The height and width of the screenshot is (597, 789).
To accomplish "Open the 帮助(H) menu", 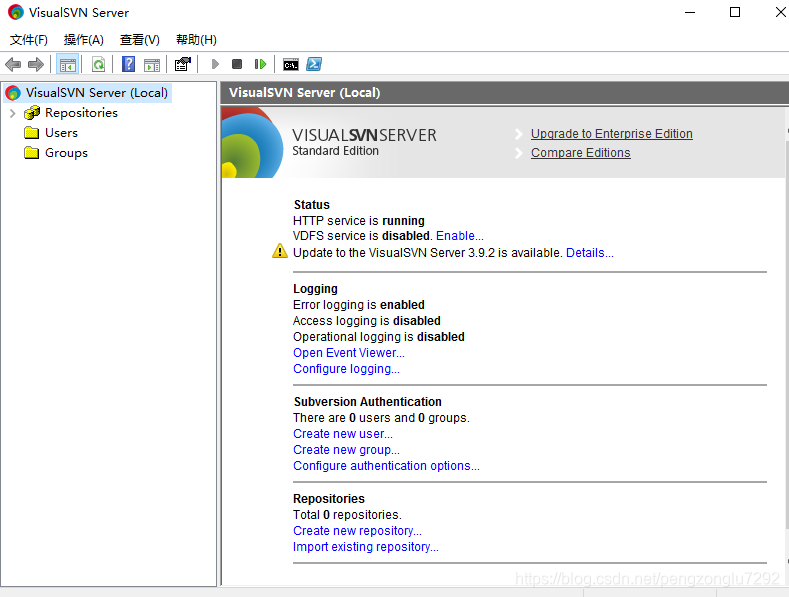I will (x=196, y=40).
